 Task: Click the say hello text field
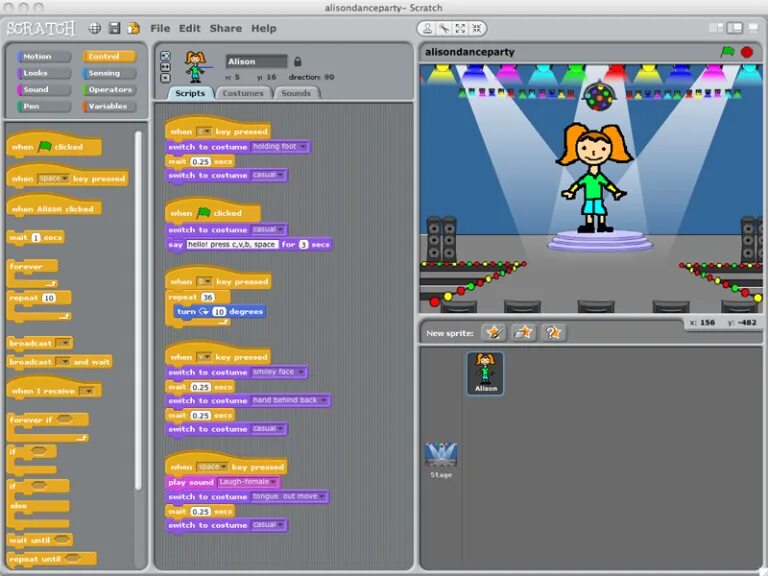coord(232,244)
